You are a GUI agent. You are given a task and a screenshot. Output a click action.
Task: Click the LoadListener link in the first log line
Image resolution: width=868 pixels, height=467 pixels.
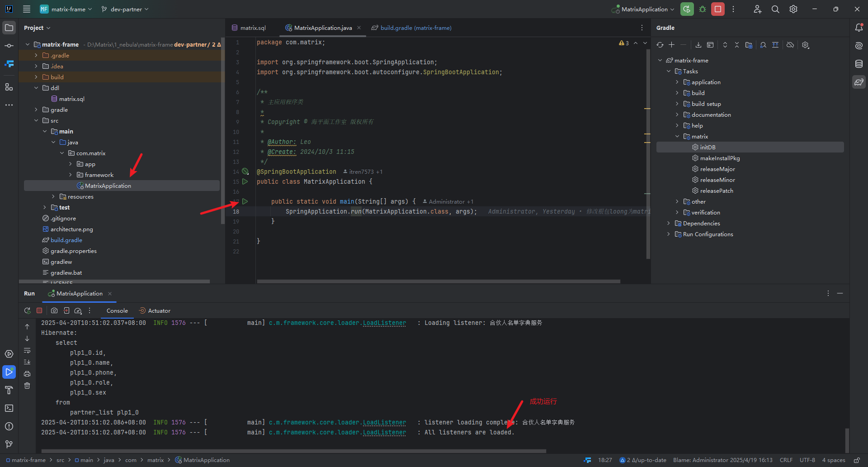(384, 323)
